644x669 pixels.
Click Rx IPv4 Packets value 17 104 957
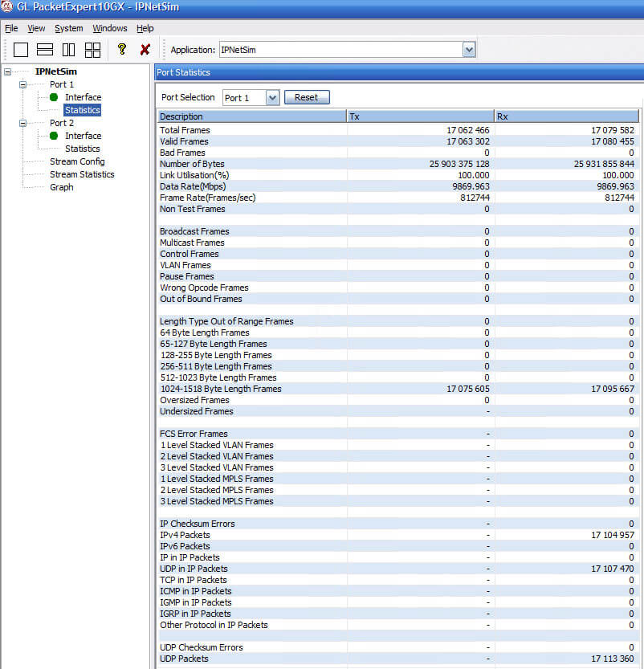coord(613,535)
